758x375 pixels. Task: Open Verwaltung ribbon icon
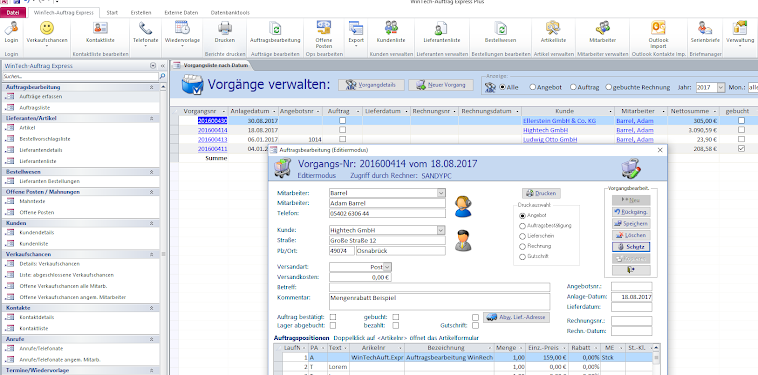coord(740,28)
